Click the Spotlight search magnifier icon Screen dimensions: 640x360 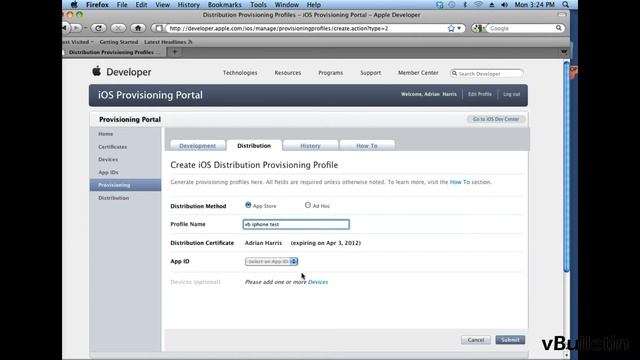tap(565, 4)
